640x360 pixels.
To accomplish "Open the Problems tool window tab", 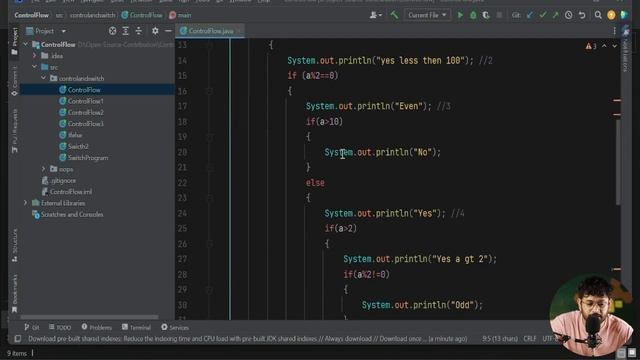I will point(97,327).
